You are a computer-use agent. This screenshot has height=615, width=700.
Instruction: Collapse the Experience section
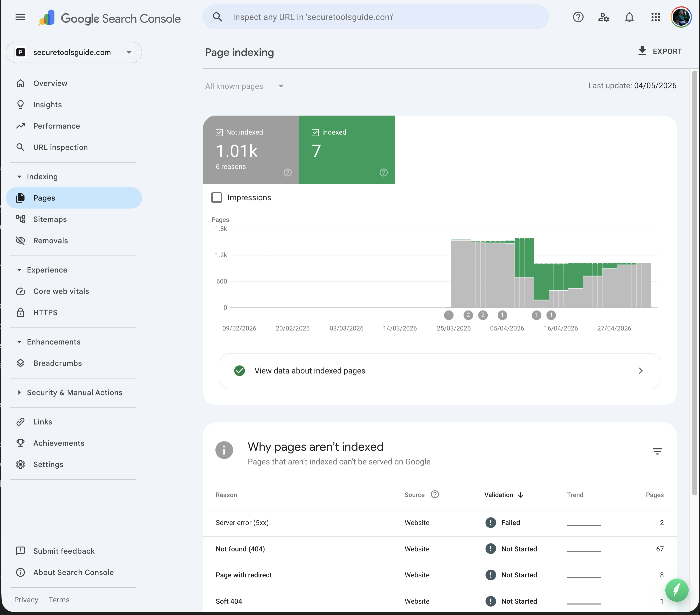[42, 270]
